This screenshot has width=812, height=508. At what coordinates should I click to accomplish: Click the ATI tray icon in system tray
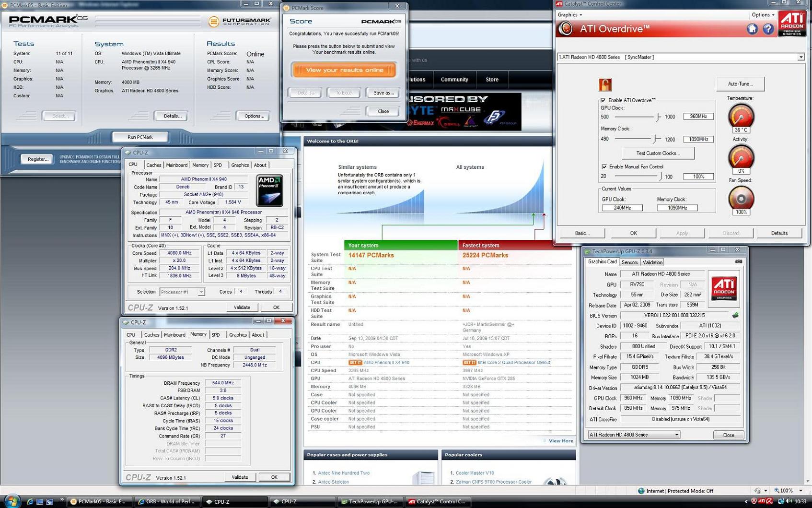[x=762, y=501]
